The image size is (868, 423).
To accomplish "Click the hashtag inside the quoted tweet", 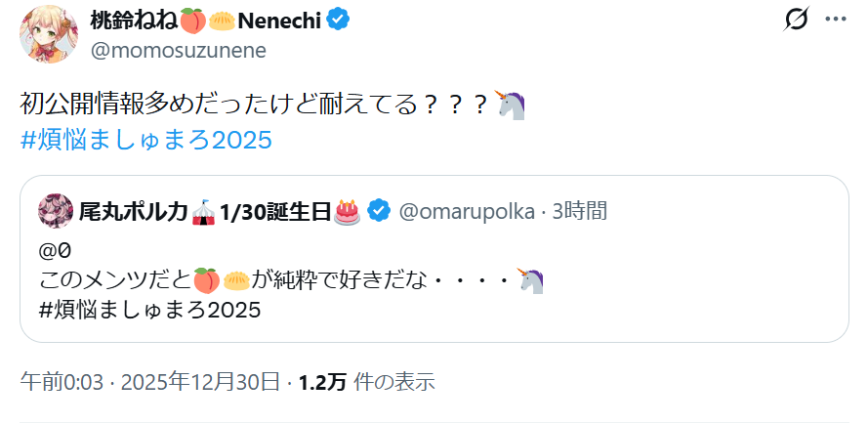I will coord(150,311).
